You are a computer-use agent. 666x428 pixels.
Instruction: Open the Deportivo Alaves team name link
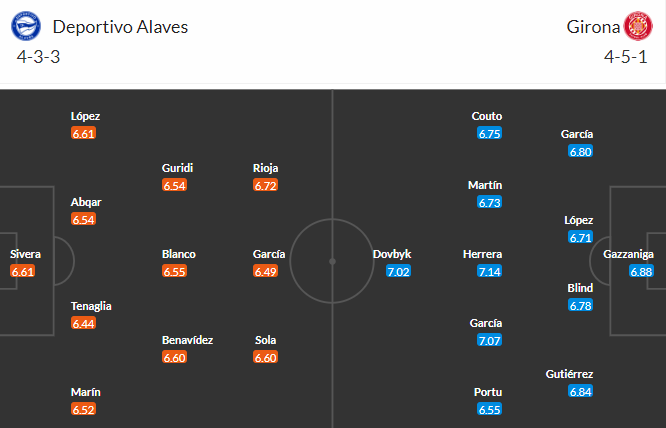point(120,26)
